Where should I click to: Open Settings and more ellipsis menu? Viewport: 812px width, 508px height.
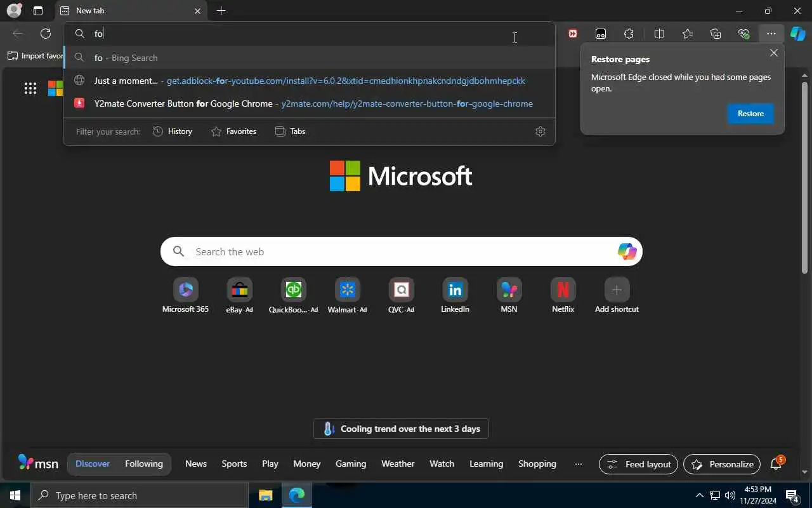click(x=771, y=34)
